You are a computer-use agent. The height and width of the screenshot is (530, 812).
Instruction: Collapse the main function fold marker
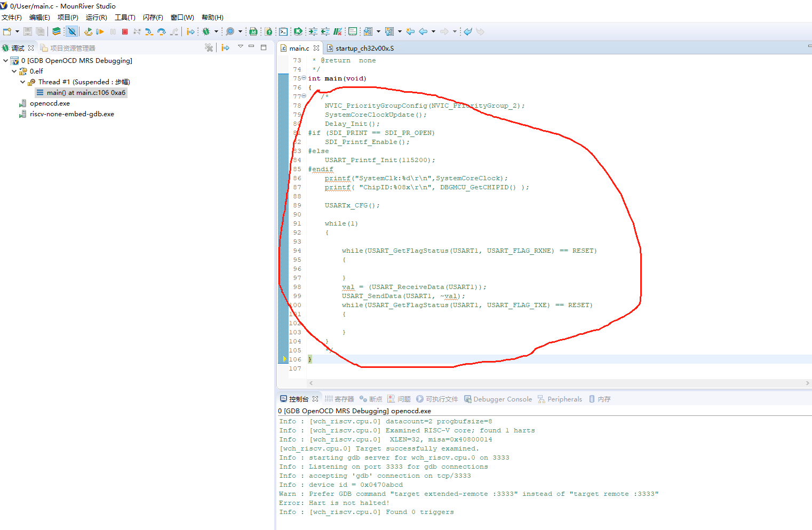pyautogui.click(x=304, y=78)
